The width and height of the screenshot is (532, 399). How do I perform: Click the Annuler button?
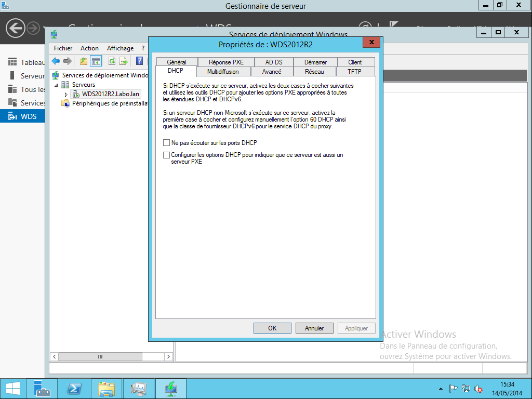(314, 328)
